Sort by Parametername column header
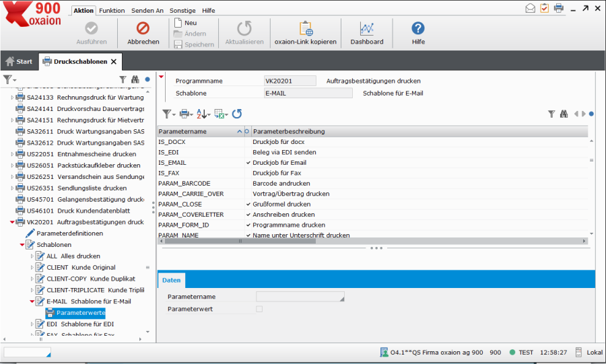 click(x=201, y=132)
